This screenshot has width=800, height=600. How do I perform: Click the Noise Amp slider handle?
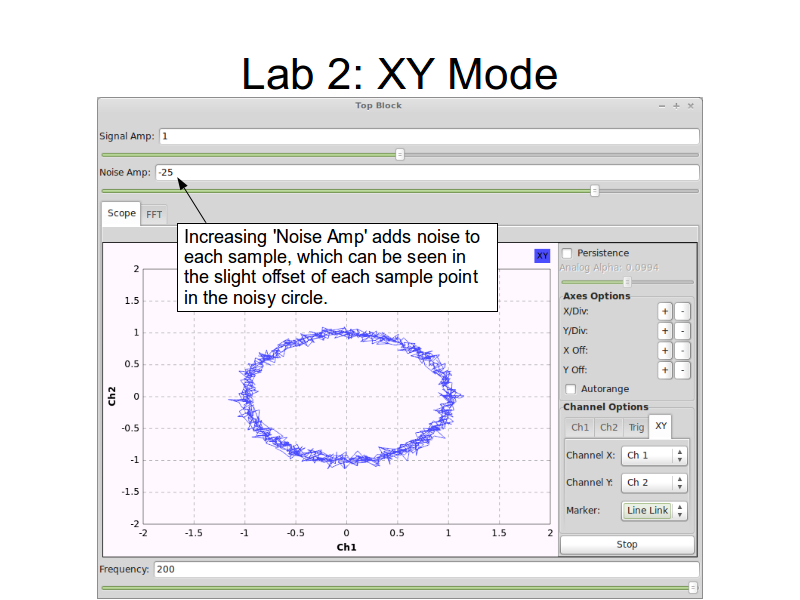[595, 190]
